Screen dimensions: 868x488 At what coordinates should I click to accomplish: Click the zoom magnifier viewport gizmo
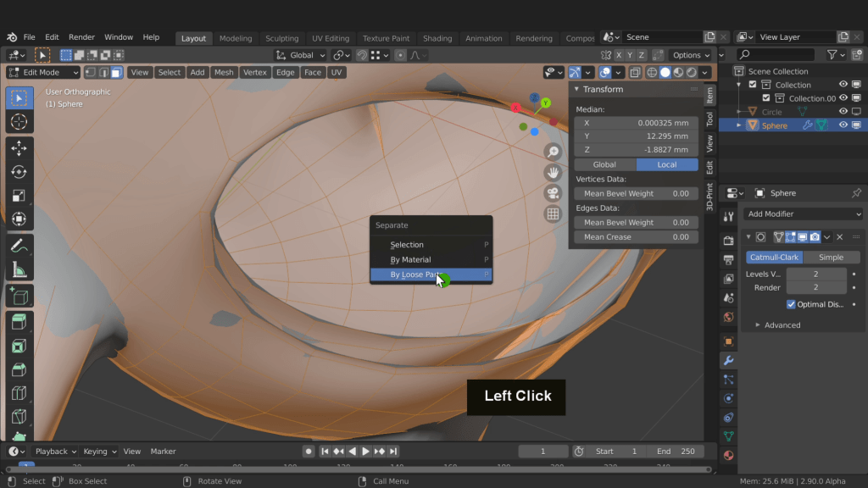pyautogui.click(x=553, y=152)
